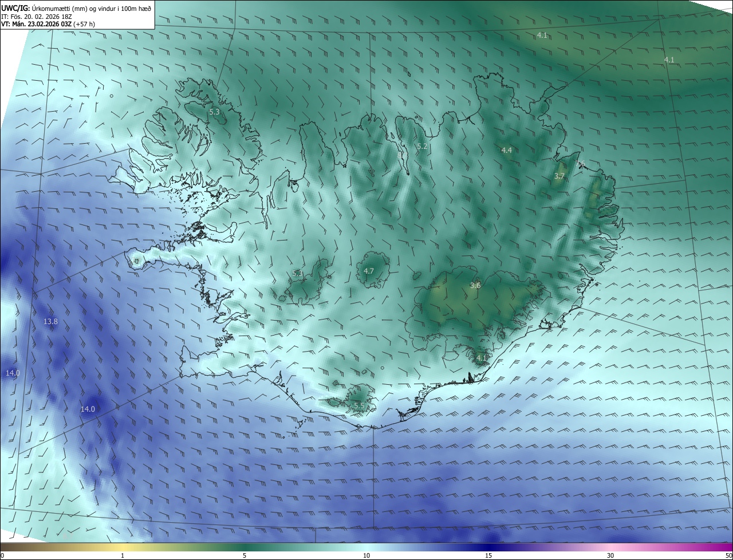Click the '30' tick on the color scale
The image size is (733, 560).
coord(610,555)
